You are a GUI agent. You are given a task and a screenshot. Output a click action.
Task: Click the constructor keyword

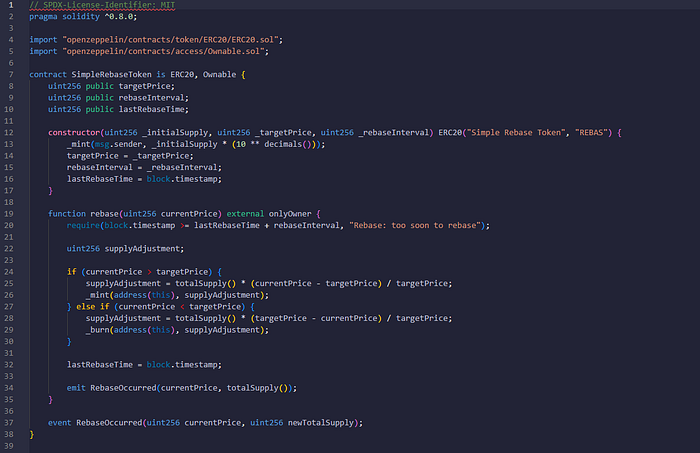pyautogui.click(x=74, y=133)
